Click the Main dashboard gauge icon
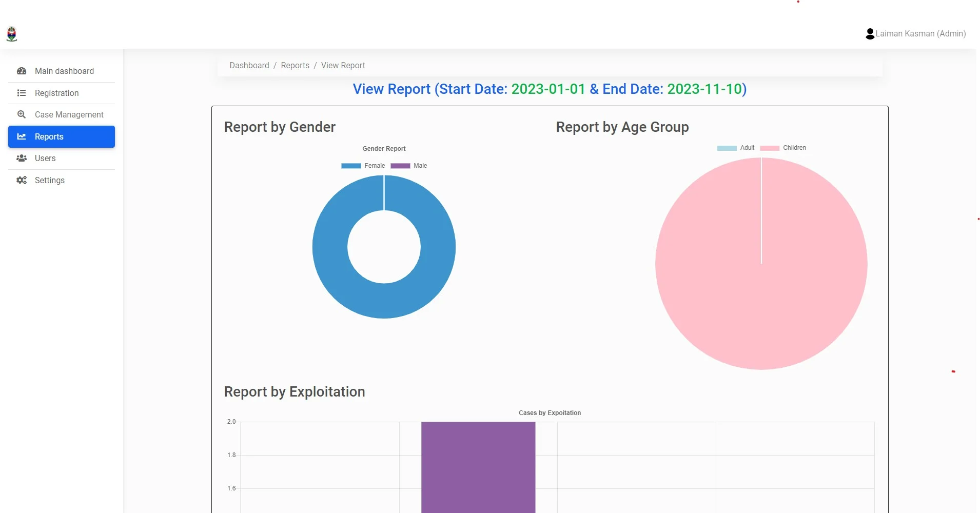The image size is (980, 513). click(x=22, y=71)
